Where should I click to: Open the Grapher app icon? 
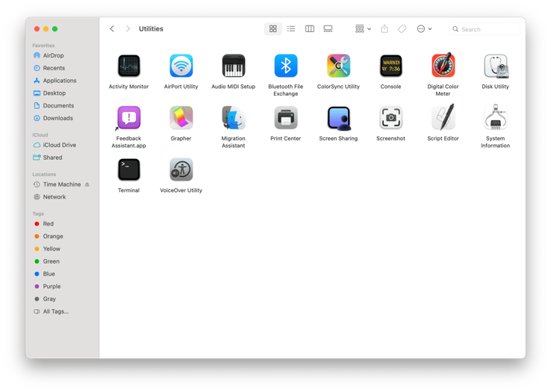pyautogui.click(x=181, y=118)
